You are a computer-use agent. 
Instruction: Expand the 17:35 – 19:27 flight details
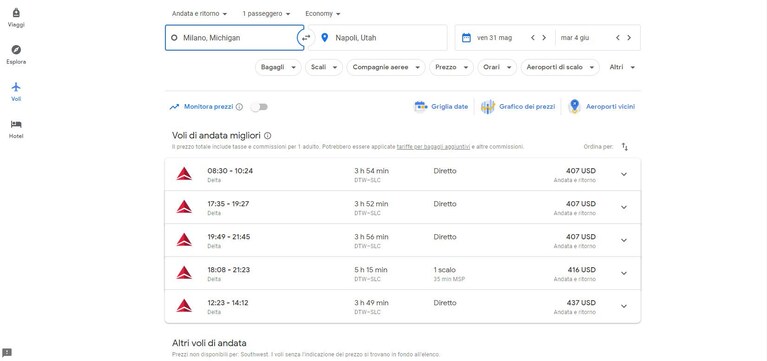click(624, 207)
